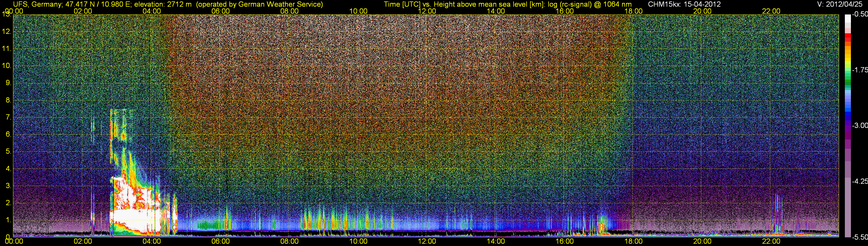868x246 pixels.
Task: Click the '04:00' label on the top time axis
Action: click(152, 11)
